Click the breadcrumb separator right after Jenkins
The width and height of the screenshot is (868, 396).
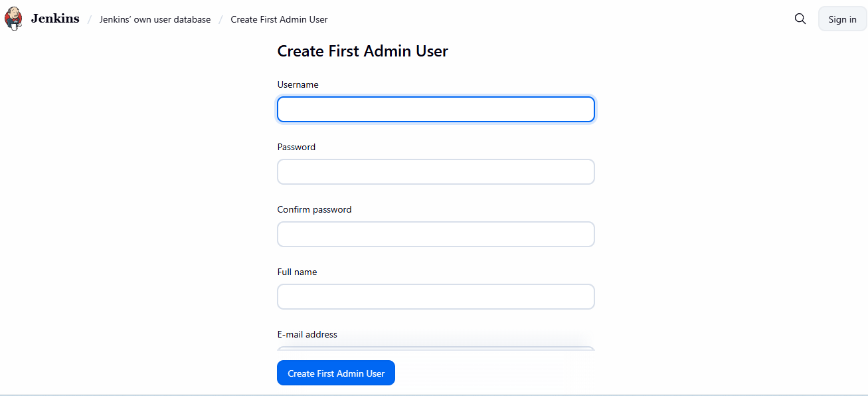click(90, 20)
